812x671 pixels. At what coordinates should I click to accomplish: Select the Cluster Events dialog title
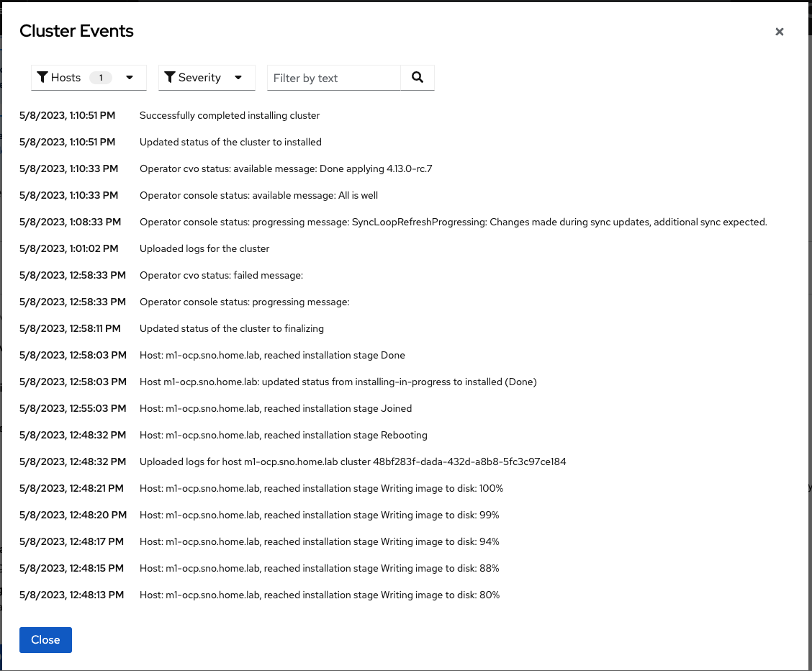(x=76, y=31)
